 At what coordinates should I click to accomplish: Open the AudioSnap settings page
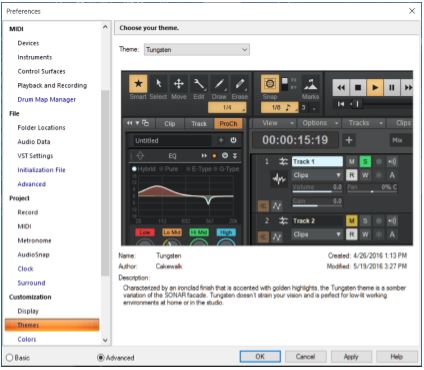33,255
